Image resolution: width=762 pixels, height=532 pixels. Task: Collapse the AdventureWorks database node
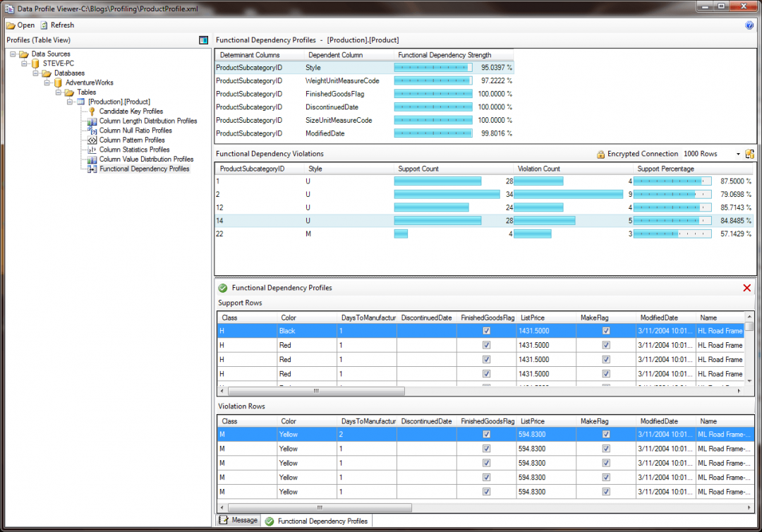pyautogui.click(x=47, y=82)
